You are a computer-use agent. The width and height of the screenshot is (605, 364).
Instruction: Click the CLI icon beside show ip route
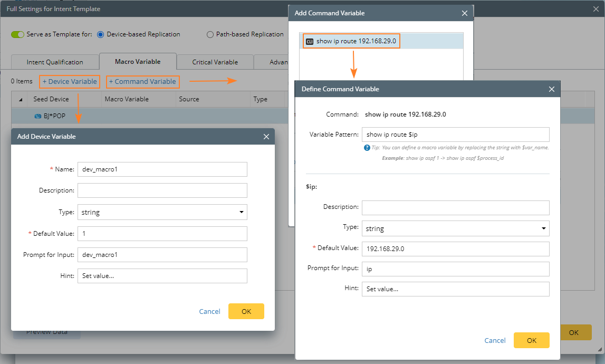click(x=310, y=41)
